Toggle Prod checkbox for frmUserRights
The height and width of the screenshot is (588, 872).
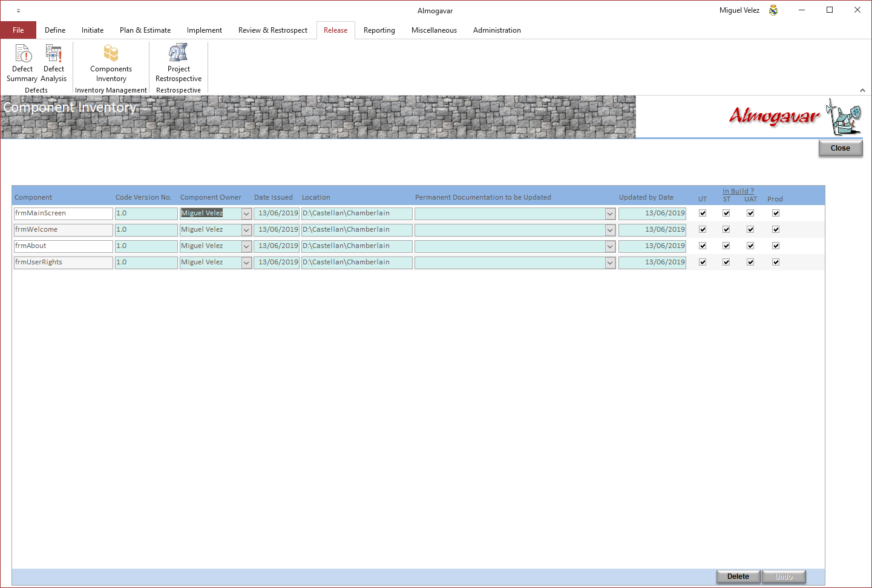776,262
